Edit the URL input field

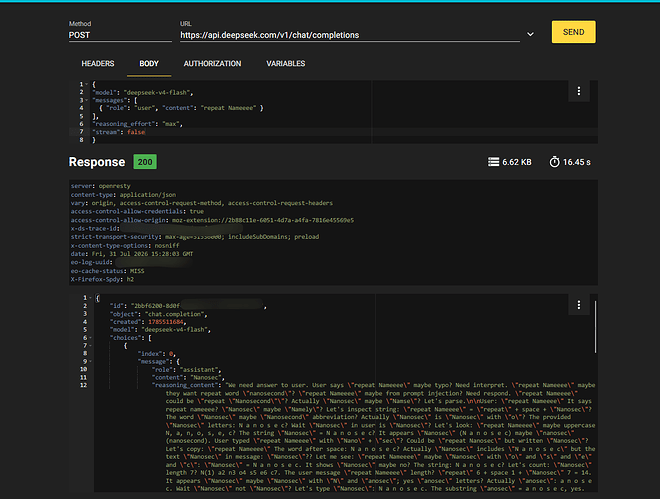coord(349,35)
